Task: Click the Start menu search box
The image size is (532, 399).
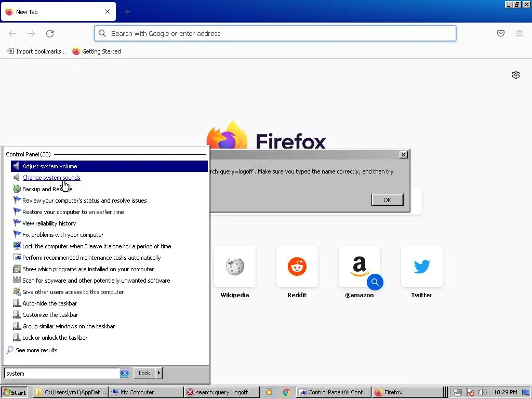Action: (x=62, y=373)
